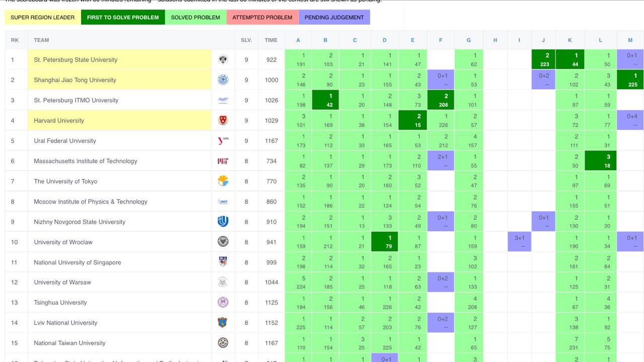Select the Solved Problem legend swatch
The image size is (644, 362).
click(195, 17)
